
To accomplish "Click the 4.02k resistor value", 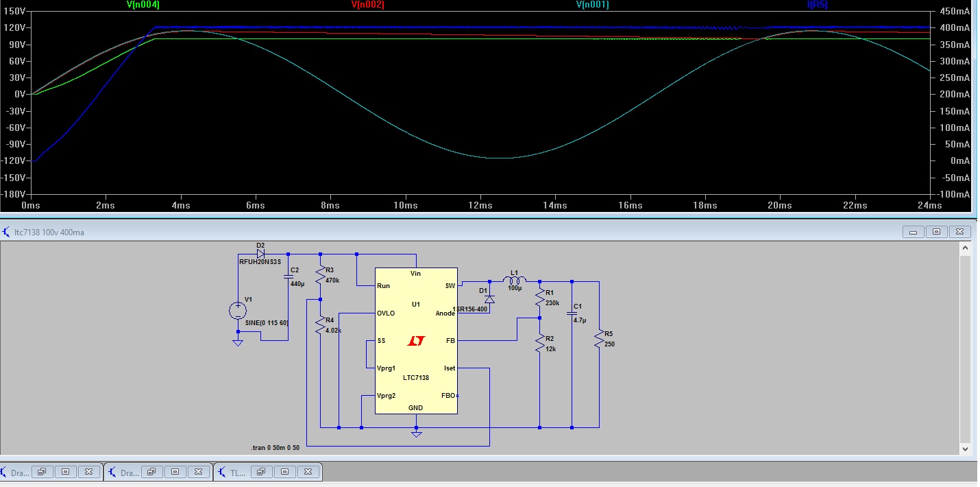I will [x=333, y=330].
